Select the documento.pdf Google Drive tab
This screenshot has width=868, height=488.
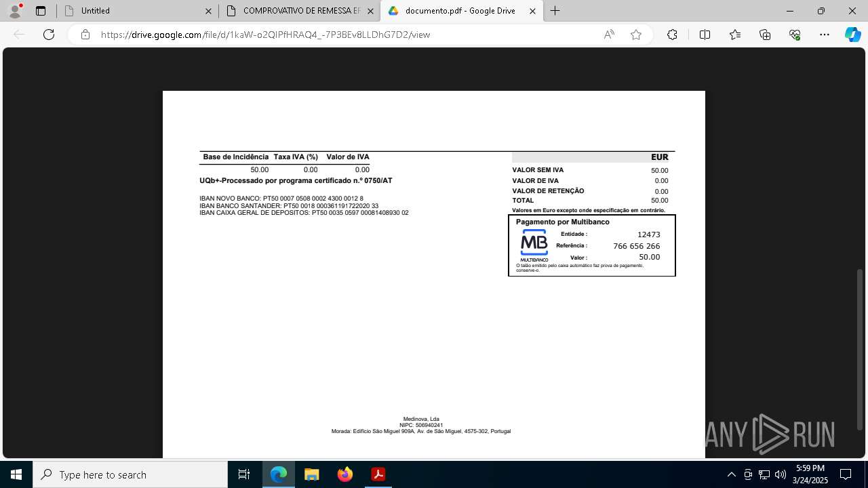461,11
